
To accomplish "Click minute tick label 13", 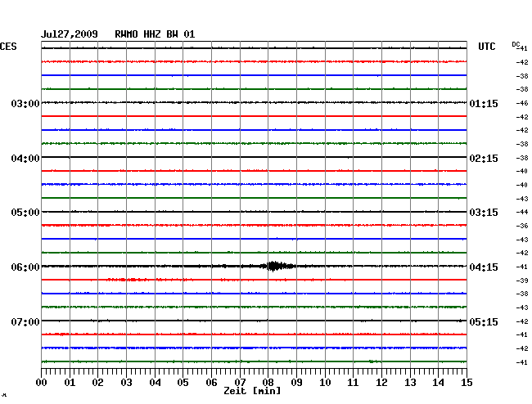I will [410, 382].
